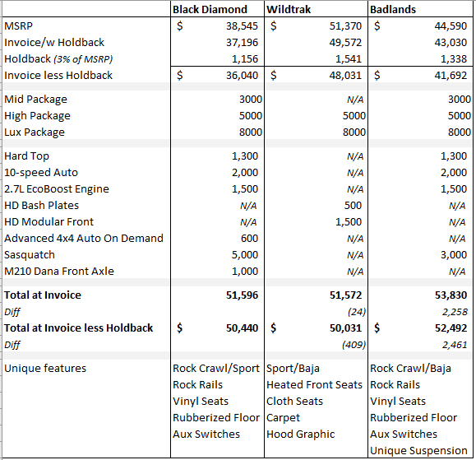The width and height of the screenshot is (476, 460).
Task: Select the Cloth Seats cell
Action: [x=294, y=401]
